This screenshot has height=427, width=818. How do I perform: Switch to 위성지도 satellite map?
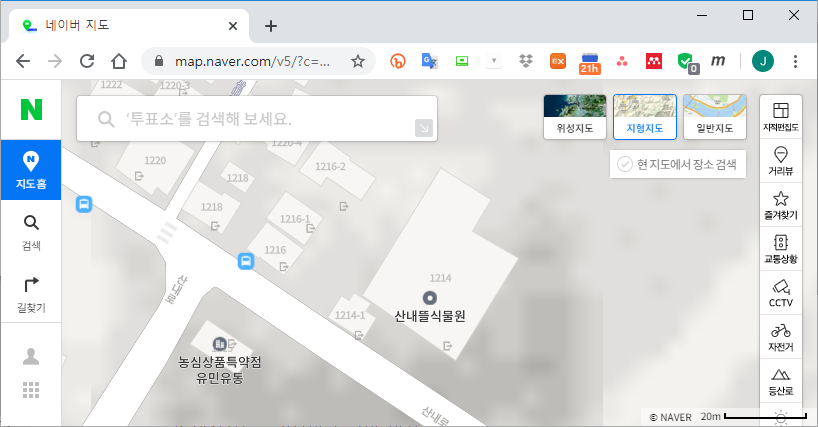574,117
